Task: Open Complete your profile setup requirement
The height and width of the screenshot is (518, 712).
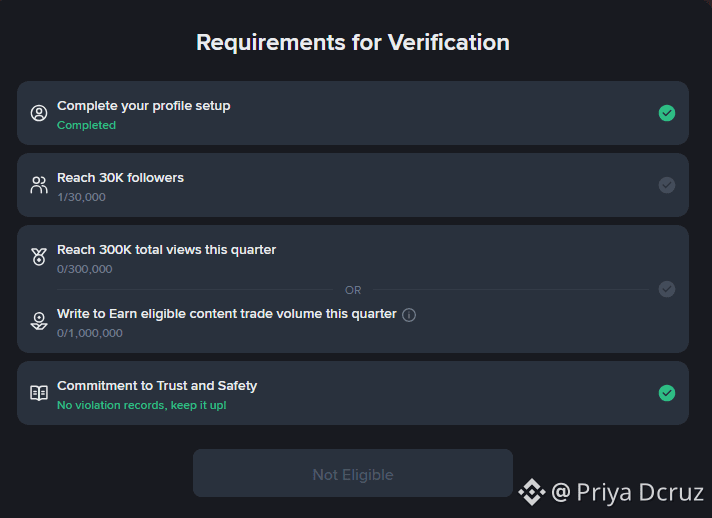Action: [x=353, y=113]
